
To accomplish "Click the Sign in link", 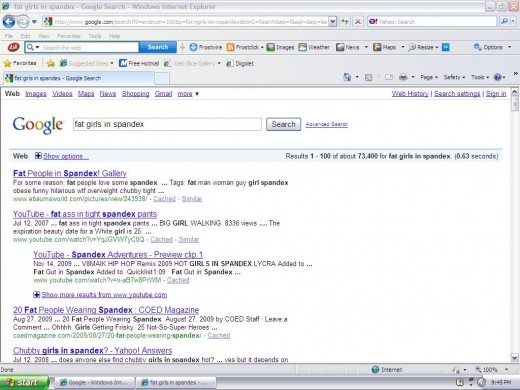I will [496, 94].
